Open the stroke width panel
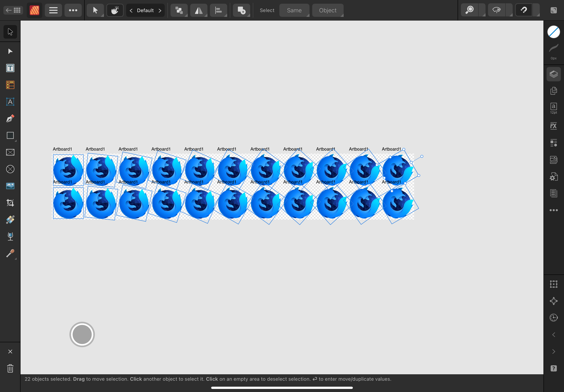Viewport: 564px width, 392px height. pyautogui.click(x=554, y=52)
